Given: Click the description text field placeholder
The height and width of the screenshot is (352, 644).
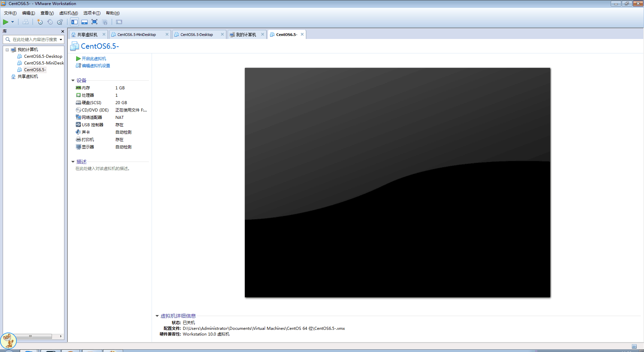Looking at the screenshot, I should (x=103, y=169).
